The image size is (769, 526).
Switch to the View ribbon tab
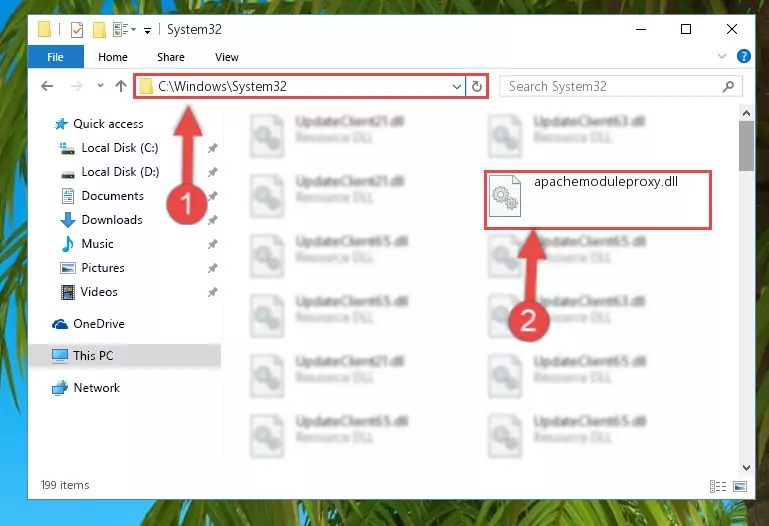pos(227,57)
